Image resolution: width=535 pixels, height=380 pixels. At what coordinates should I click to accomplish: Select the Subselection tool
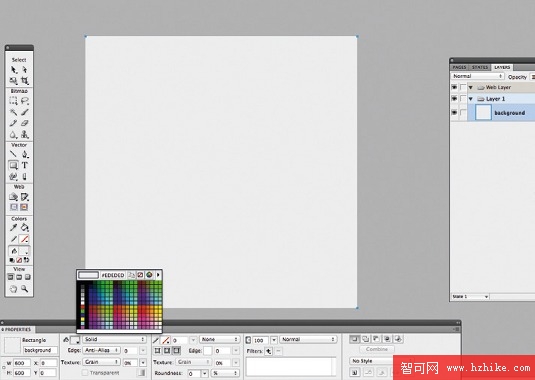click(25, 70)
